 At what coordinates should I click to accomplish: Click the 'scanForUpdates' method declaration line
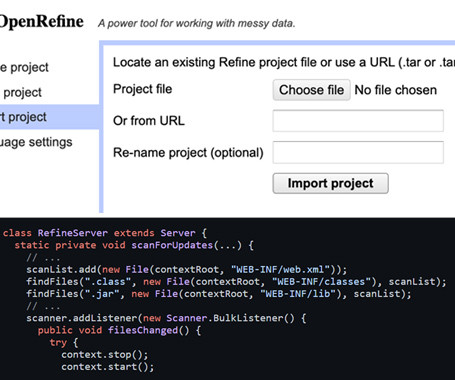click(x=134, y=245)
